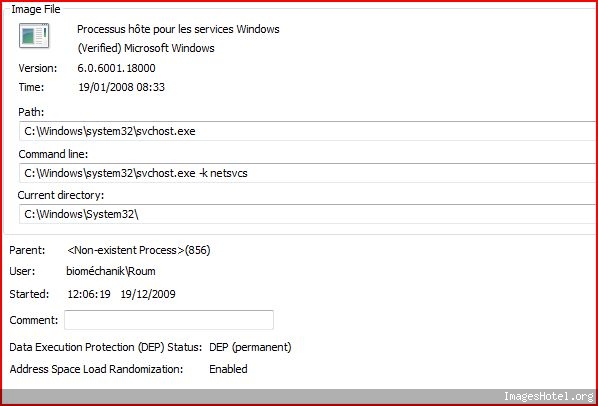Click the Current directory text field
Image resolution: width=598 pixels, height=406 pixels.
[x=307, y=214]
